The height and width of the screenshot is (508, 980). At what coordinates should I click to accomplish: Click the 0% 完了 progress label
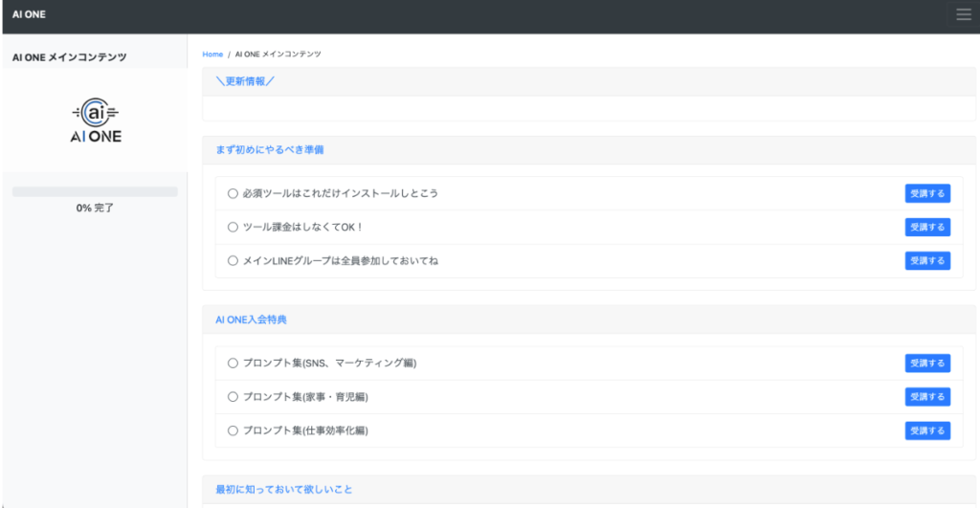[95, 208]
